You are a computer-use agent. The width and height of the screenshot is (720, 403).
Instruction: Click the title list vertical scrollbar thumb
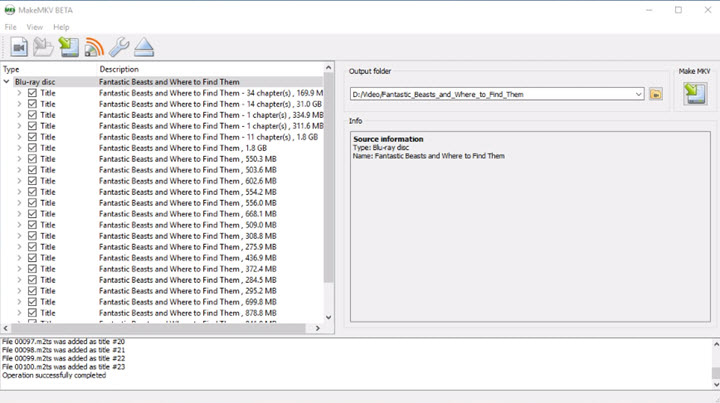coord(328,178)
